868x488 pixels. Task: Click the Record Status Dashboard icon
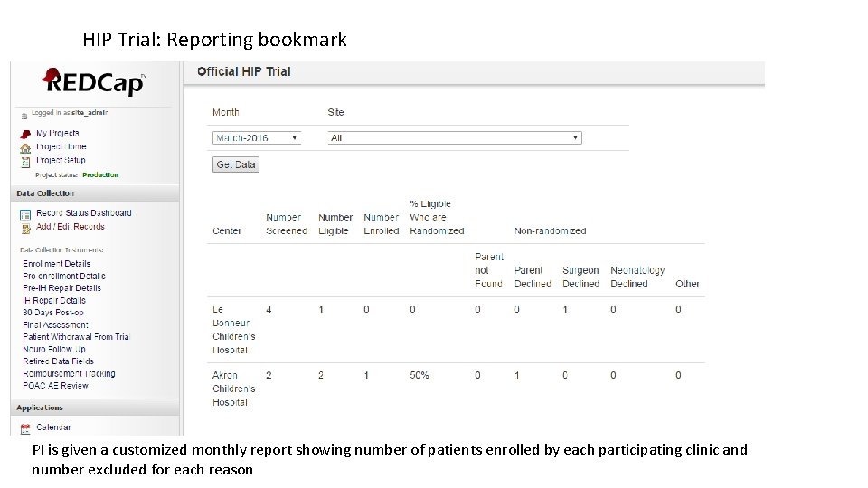point(25,214)
